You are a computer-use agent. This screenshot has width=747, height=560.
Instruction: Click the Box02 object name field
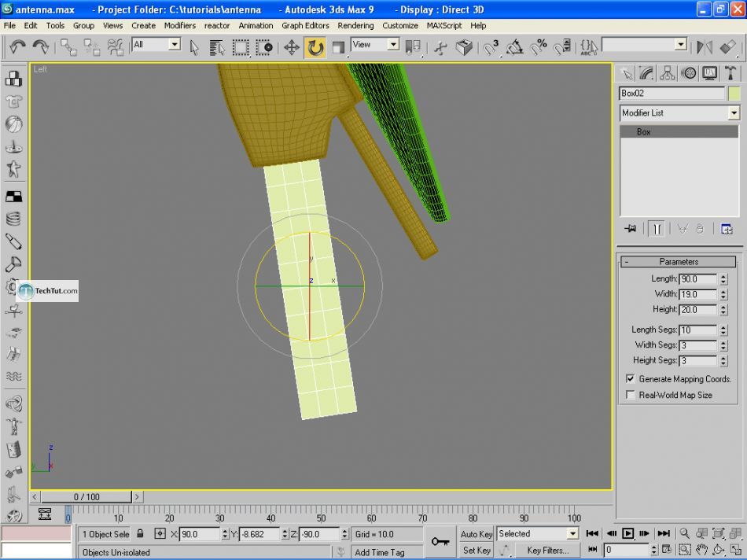(x=672, y=94)
